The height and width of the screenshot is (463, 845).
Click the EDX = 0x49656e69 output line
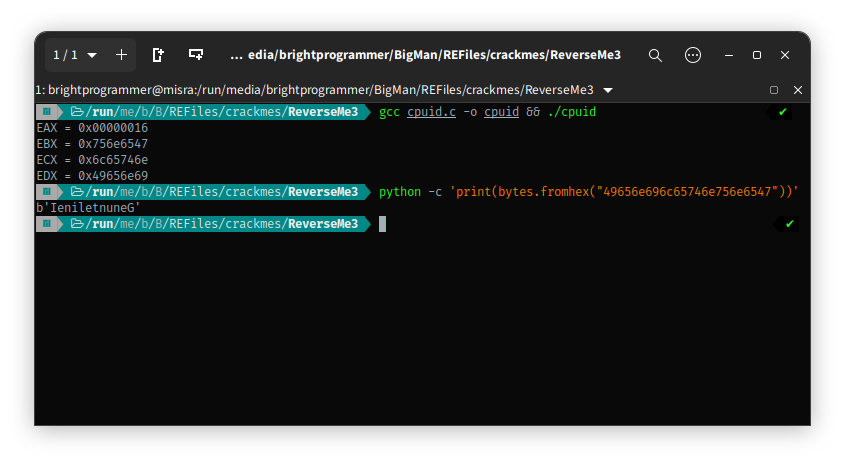point(92,176)
